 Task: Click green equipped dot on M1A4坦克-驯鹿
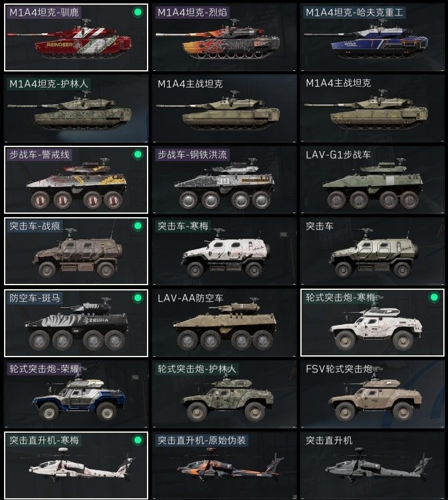pyautogui.click(x=138, y=12)
